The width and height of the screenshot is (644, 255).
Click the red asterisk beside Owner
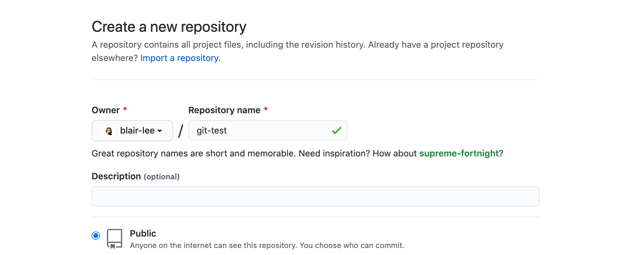125,109
